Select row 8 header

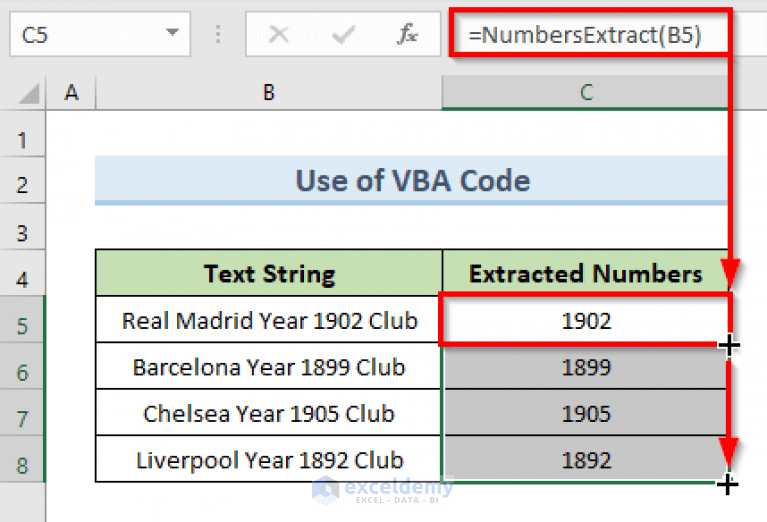[x=23, y=459]
